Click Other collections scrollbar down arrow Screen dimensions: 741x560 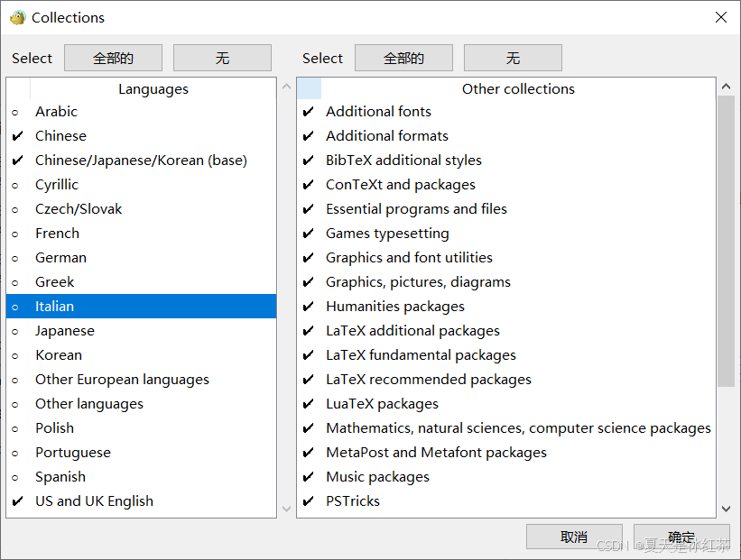pos(727,509)
